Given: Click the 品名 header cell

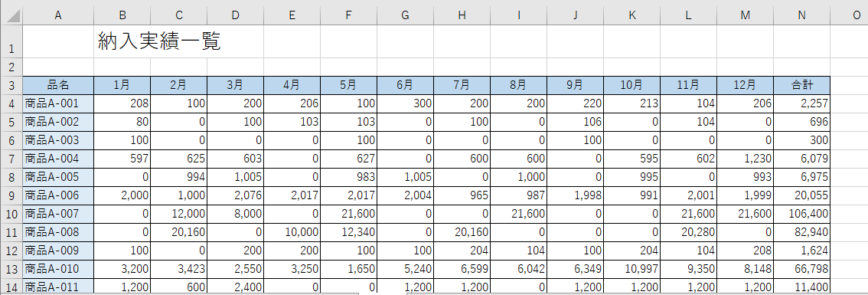Looking at the screenshot, I should point(58,85).
